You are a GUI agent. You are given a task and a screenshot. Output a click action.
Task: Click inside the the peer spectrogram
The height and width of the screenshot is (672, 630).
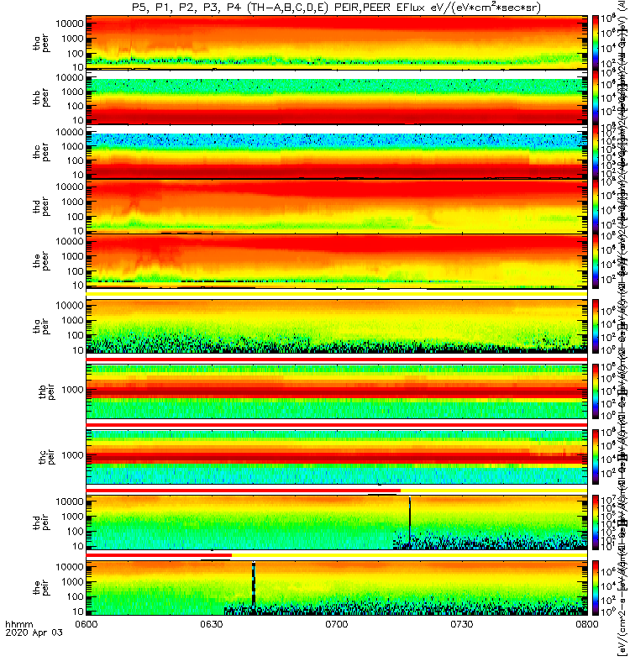pos(337,260)
